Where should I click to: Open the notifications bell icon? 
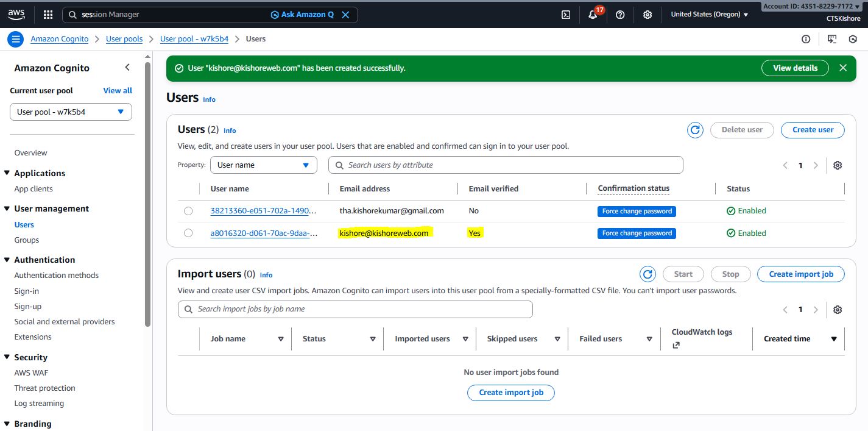tap(593, 15)
